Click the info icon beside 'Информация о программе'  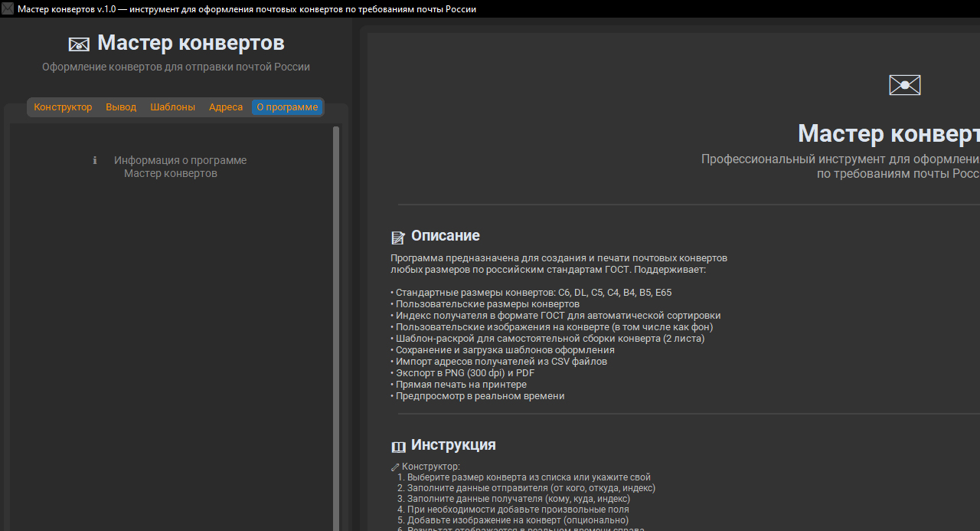click(95, 161)
